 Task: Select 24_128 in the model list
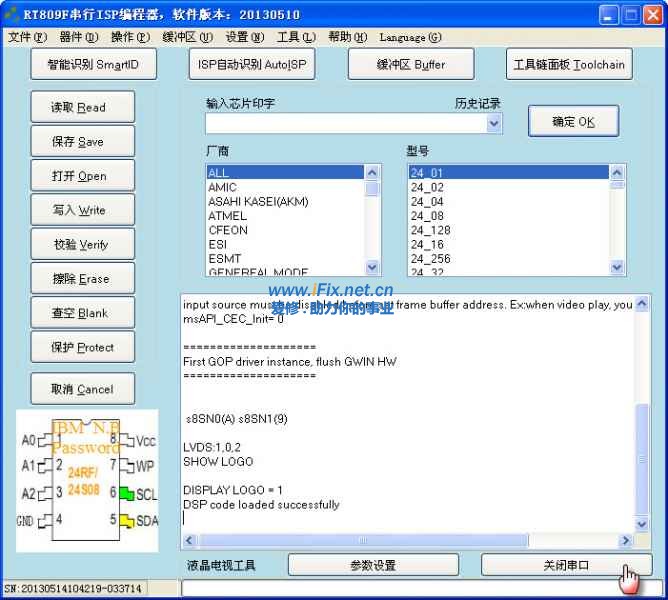click(430, 230)
